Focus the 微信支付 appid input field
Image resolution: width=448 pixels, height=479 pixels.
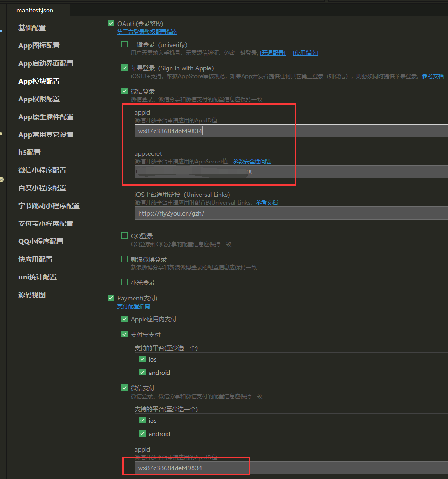point(291,468)
